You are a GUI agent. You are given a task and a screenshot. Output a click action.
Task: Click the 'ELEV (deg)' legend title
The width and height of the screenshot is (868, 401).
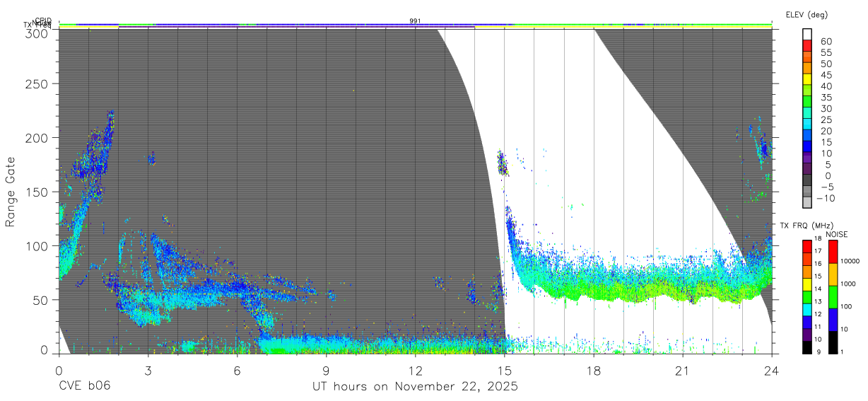coord(807,14)
